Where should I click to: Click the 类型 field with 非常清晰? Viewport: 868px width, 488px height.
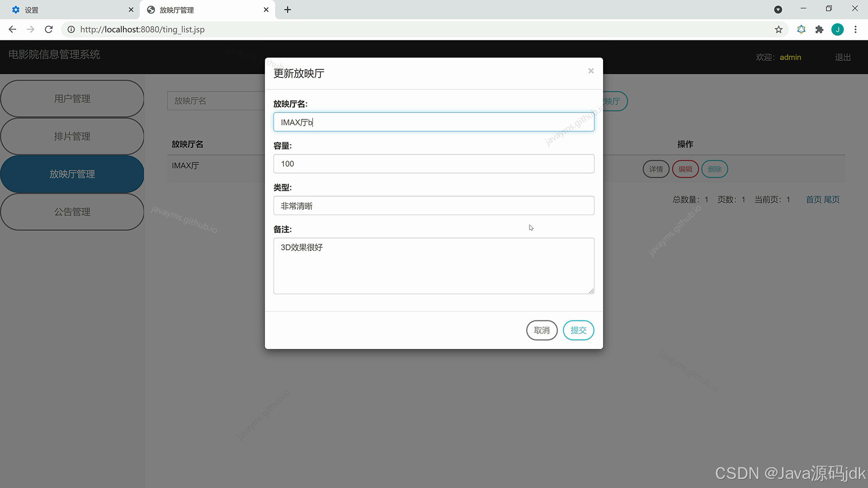(x=434, y=206)
